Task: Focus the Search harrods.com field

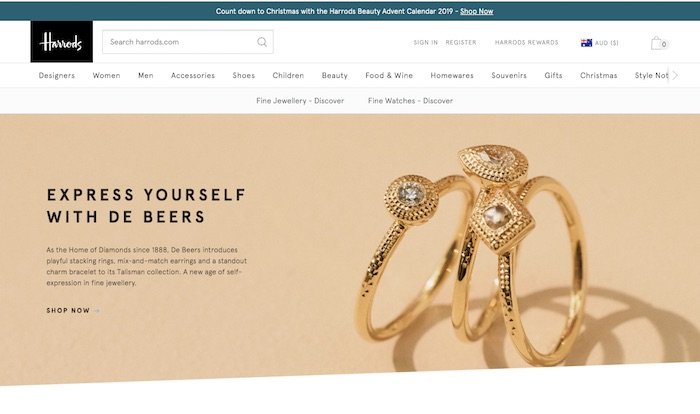Action: [x=188, y=42]
